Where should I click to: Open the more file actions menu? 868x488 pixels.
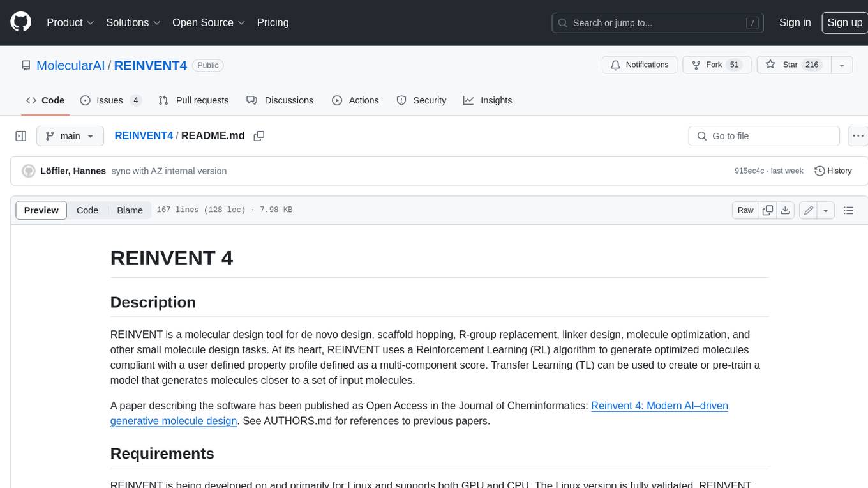coord(858,136)
